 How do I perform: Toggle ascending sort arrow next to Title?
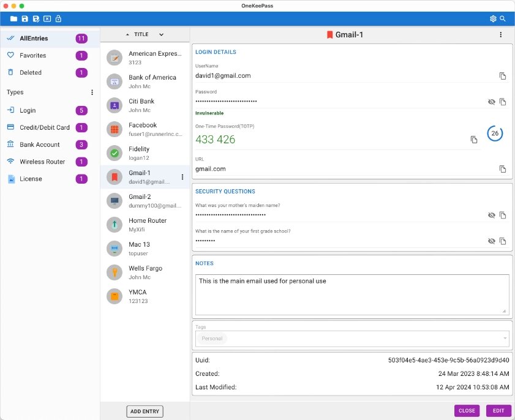(x=127, y=34)
